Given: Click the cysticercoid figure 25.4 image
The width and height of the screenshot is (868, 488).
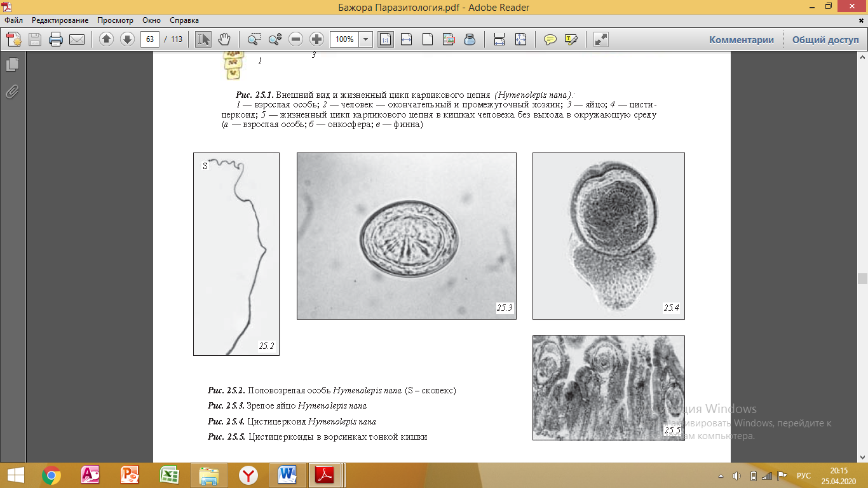Looking at the screenshot, I should click(609, 236).
